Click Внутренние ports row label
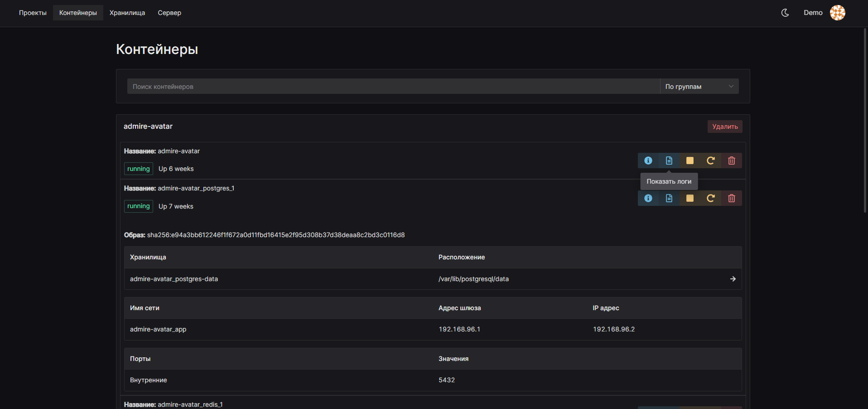 [149, 380]
